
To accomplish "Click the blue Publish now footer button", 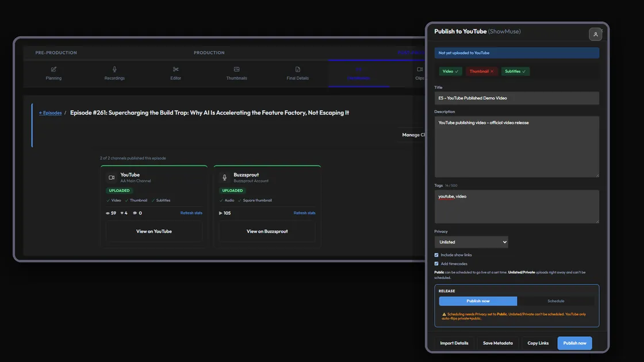I will coord(574,343).
